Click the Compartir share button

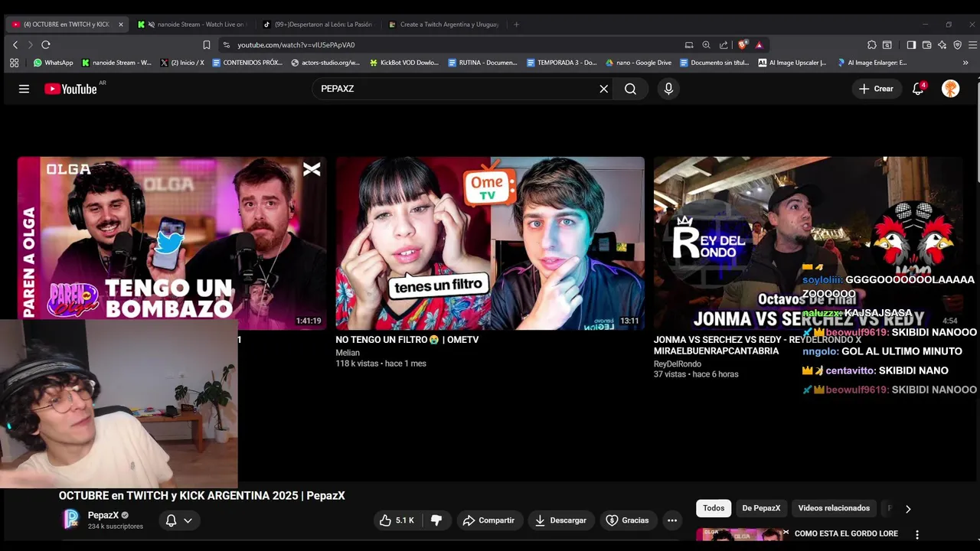(x=488, y=520)
